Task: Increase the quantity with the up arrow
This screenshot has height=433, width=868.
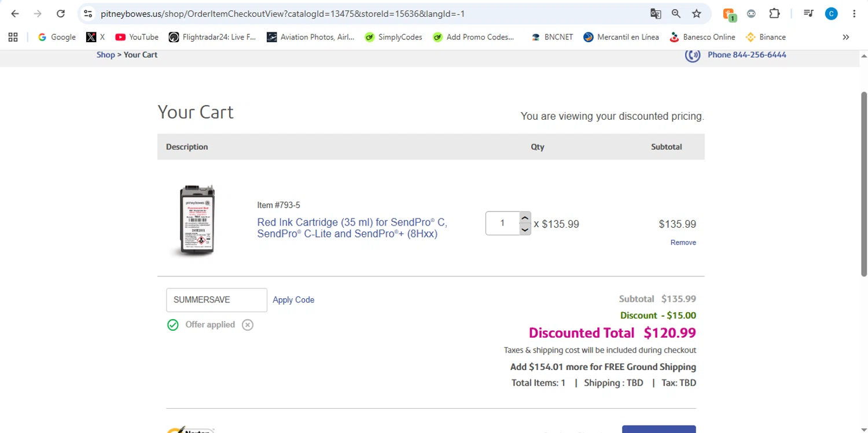Action: (x=525, y=218)
